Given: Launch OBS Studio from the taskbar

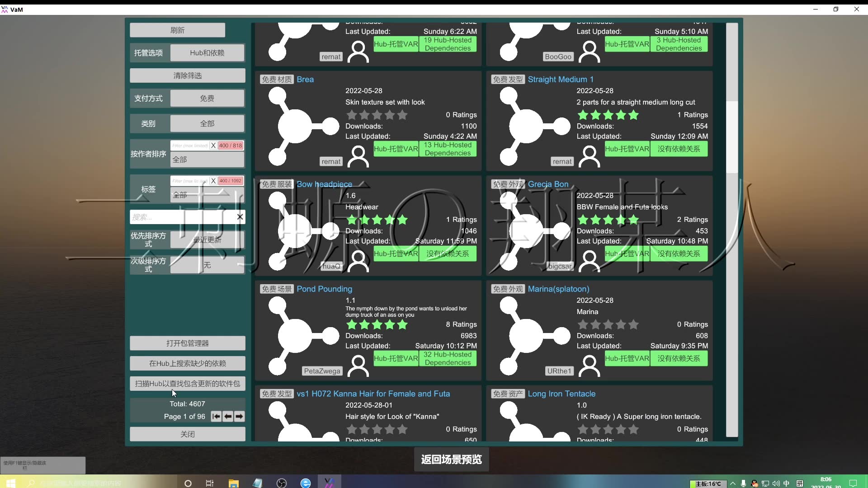Looking at the screenshot, I should pos(281,483).
